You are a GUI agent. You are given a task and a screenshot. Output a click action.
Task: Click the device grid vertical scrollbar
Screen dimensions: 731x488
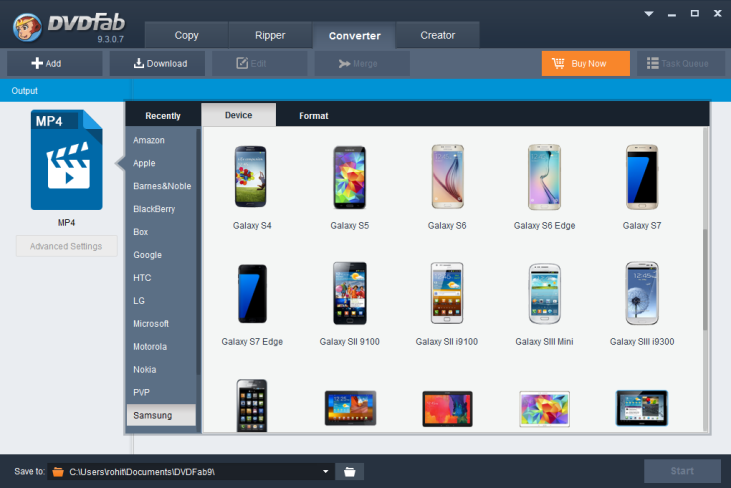[705, 280]
